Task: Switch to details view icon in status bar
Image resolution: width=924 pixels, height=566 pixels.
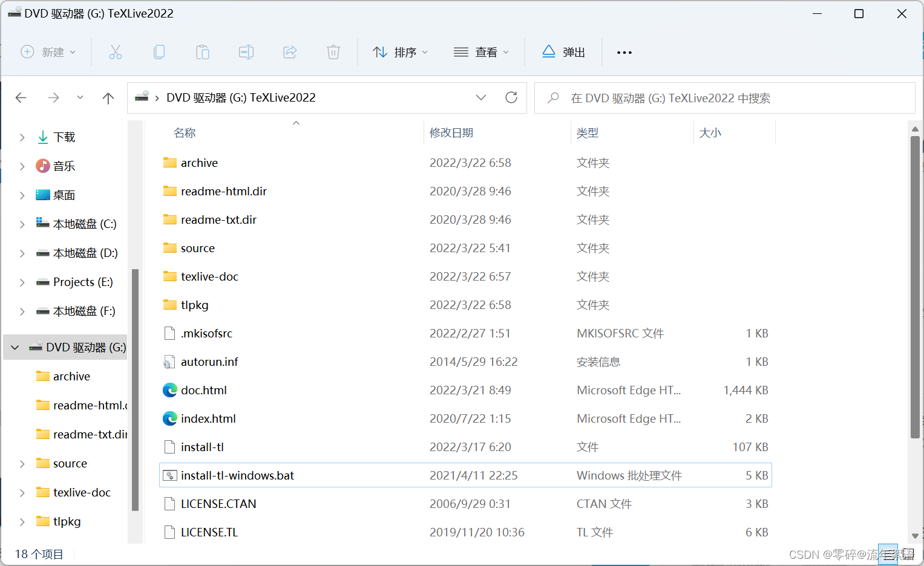Action: pyautogui.click(x=888, y=554)
